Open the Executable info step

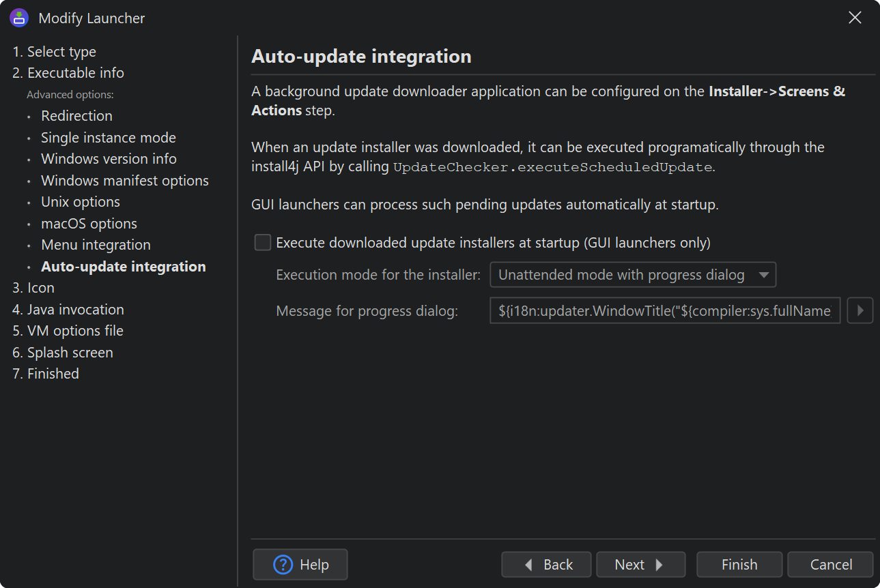tap(68, 73)
